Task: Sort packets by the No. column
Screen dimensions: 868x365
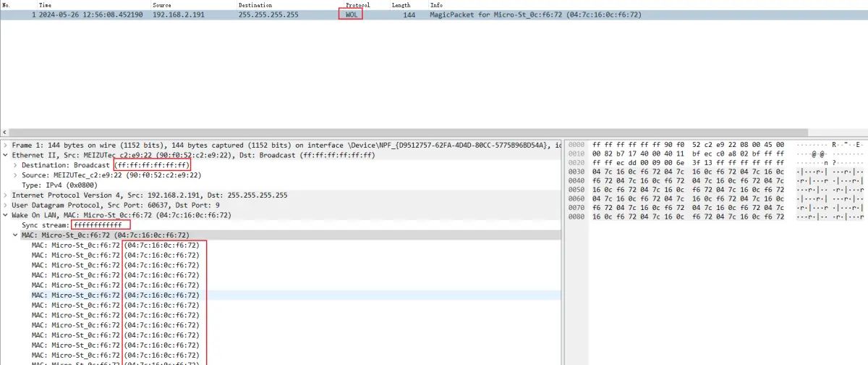Action: pyautogui.click(x=7, y=5)
